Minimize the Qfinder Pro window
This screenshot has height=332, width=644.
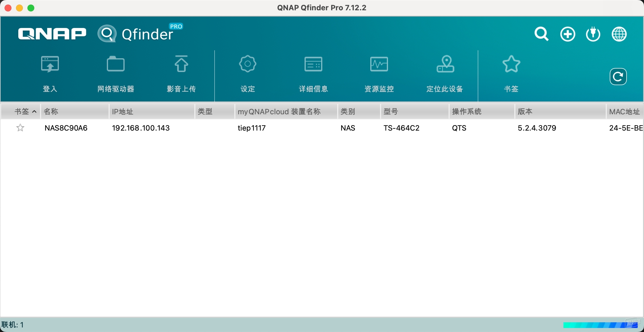pos(19,8)
